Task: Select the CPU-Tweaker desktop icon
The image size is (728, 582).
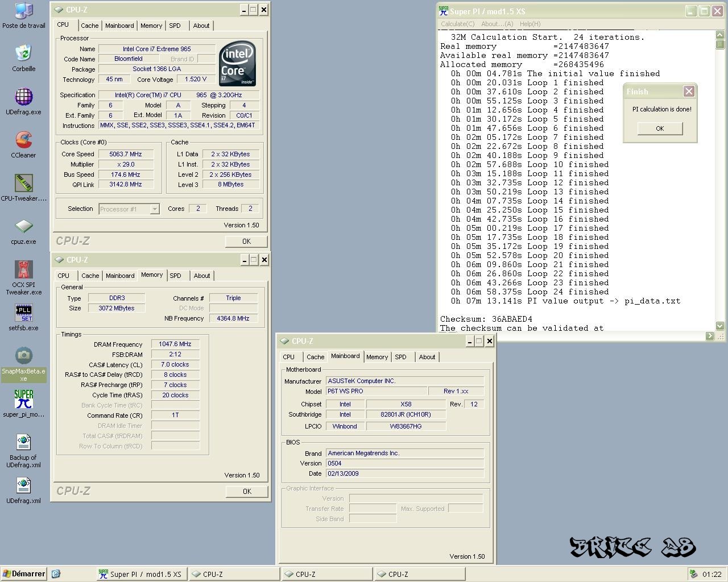Action: pyautogui.click(x=23, y=183)
